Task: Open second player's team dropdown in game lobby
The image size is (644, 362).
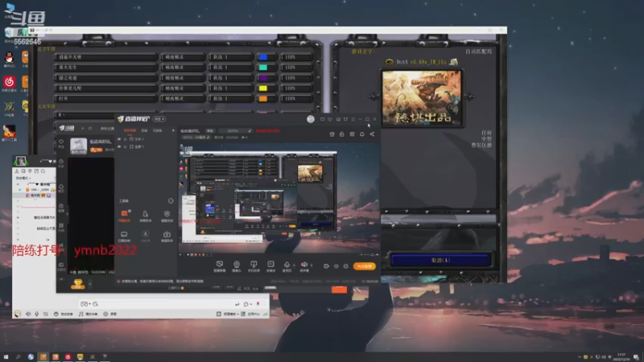Action: click(x=231, y=68)
